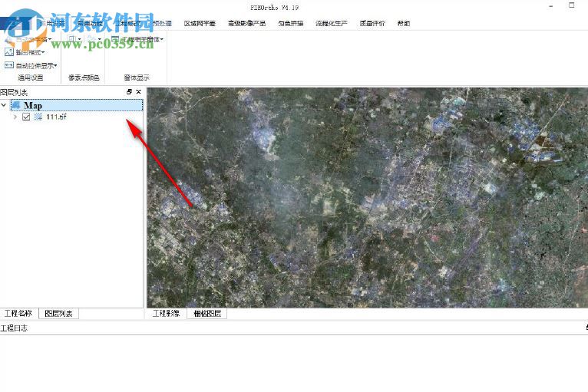
Task: Select the 111.tif layer name
Action: (56, 117)
